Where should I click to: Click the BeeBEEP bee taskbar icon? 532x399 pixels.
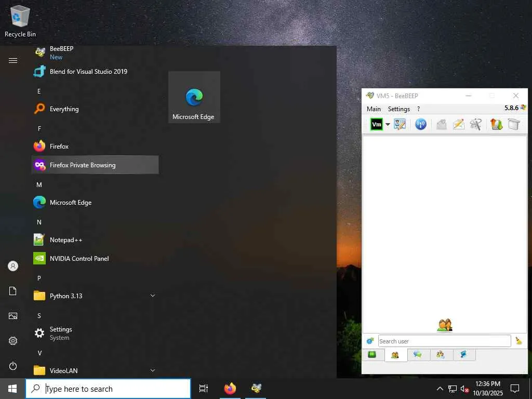pos(256,389)
